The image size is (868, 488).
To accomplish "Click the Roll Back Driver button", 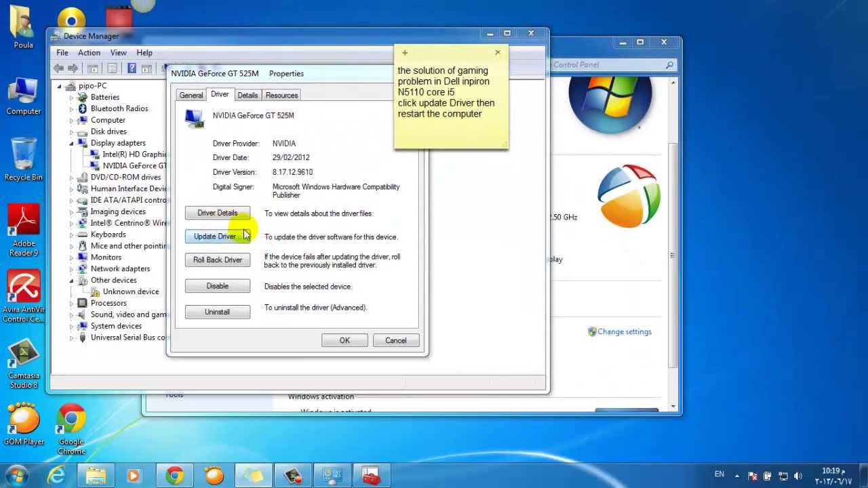I will [218, 260].
